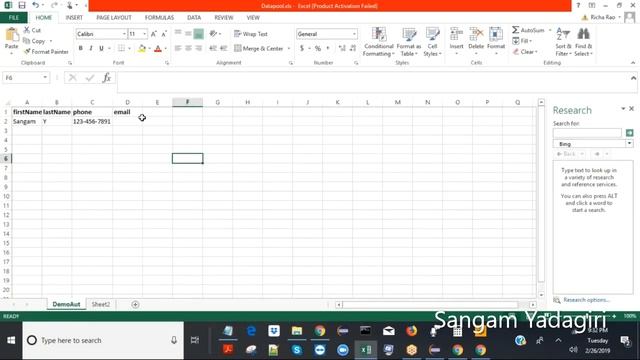The height and width of the screenshot is (360, 640).
Task: Switch to the FORMULAS tab
Action: pos(159,18)
